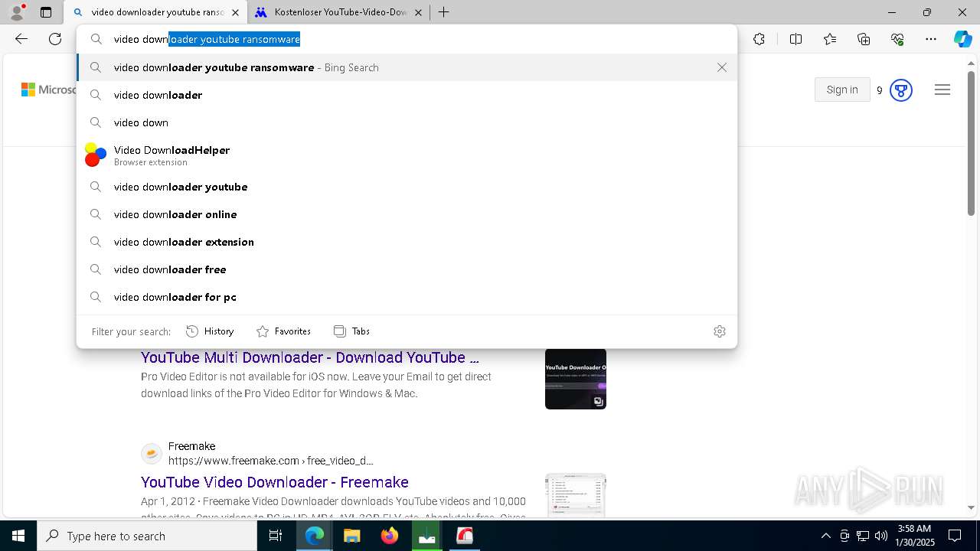Close the first browser tab
This screenshot has height=551, width=980.
pyautogui.click(x=235, y=12)
